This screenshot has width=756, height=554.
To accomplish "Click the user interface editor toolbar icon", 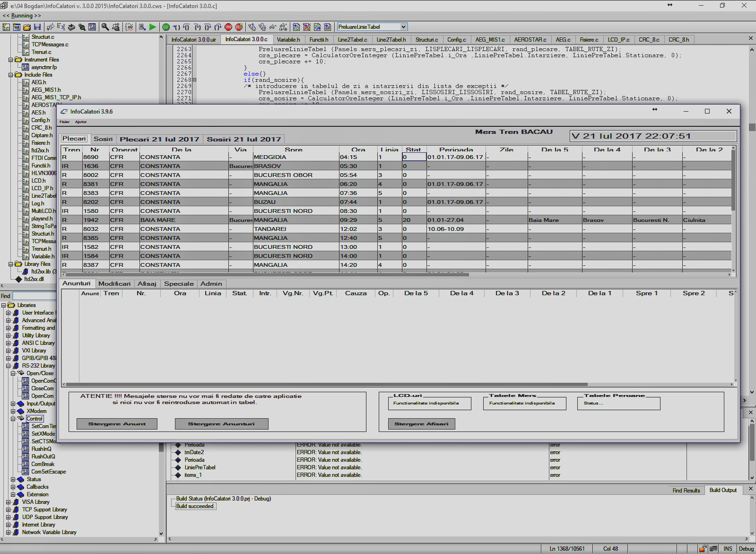I will coord(92,27).
